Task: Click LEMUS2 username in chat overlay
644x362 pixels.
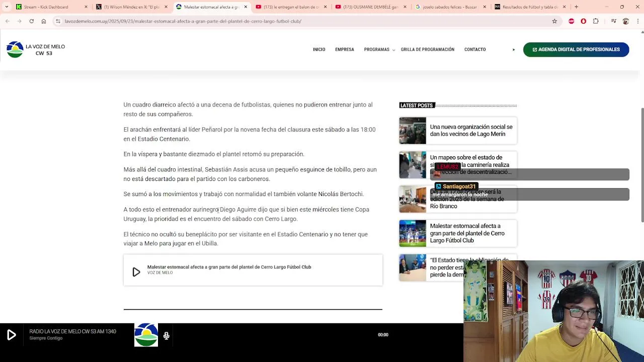Action: 448,166
